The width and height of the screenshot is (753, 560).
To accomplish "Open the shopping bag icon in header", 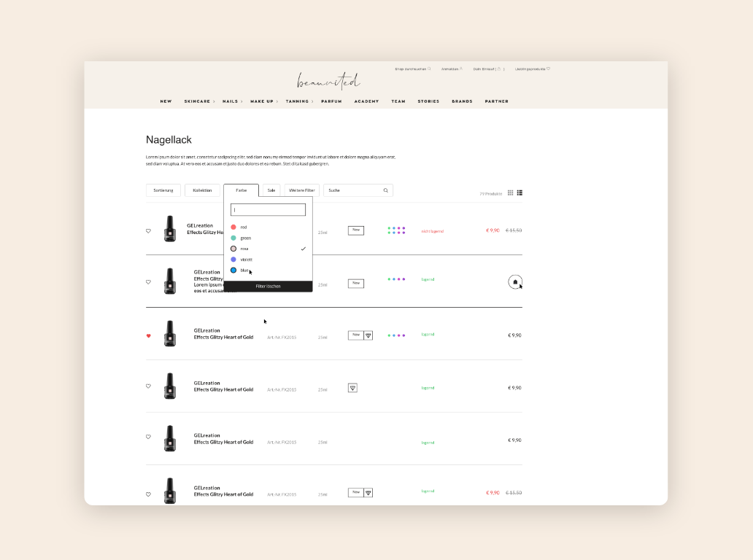I will [499, 69].
